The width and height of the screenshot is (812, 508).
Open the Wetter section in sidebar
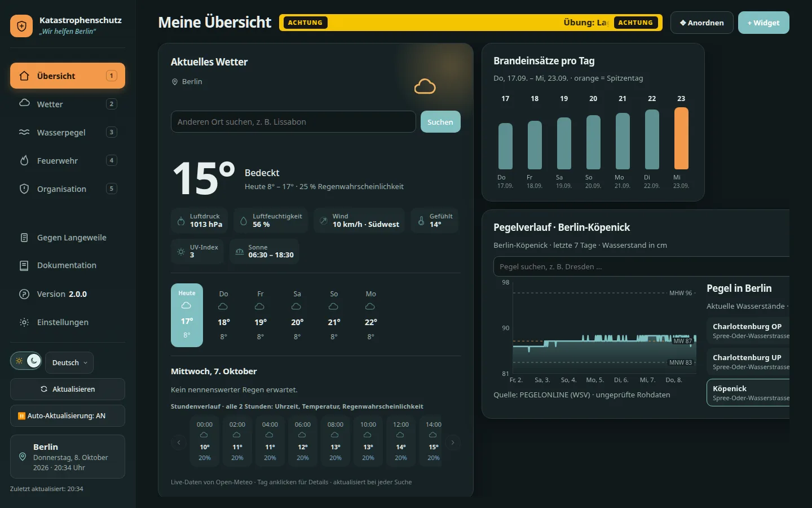click(x=68, y=104)
